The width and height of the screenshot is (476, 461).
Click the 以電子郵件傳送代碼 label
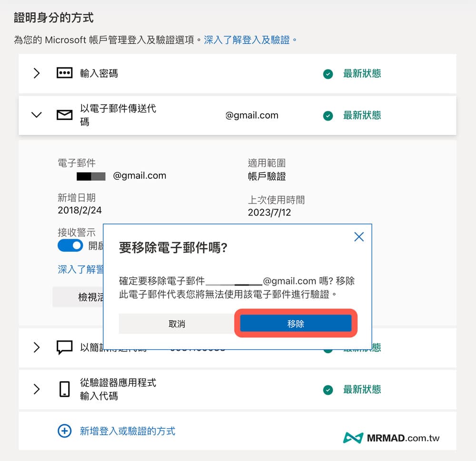[x=118, y=115]
